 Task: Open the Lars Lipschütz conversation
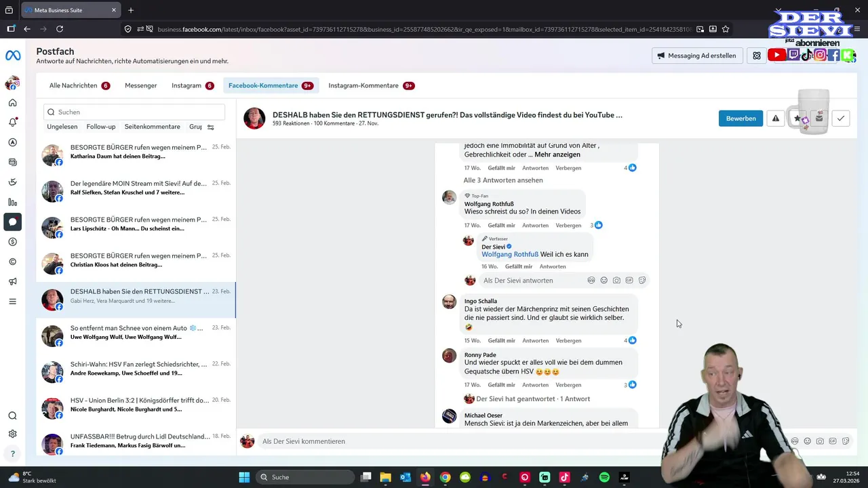tap(136, 228)
